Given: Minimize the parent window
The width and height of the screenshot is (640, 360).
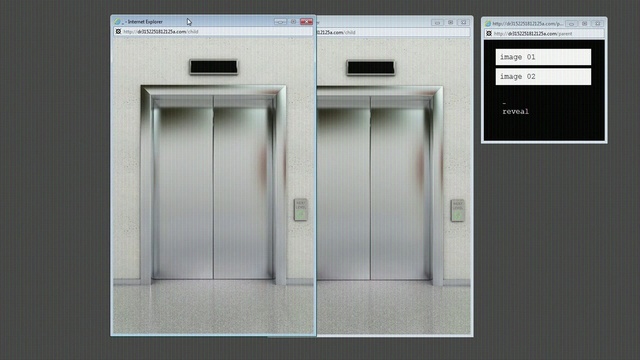Looking at the screenshot, I should coord(571,24).
